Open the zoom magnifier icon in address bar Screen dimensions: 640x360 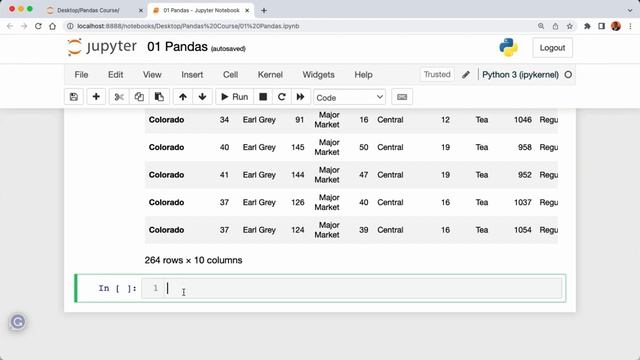pyautogui.click(x=541, y=26)
